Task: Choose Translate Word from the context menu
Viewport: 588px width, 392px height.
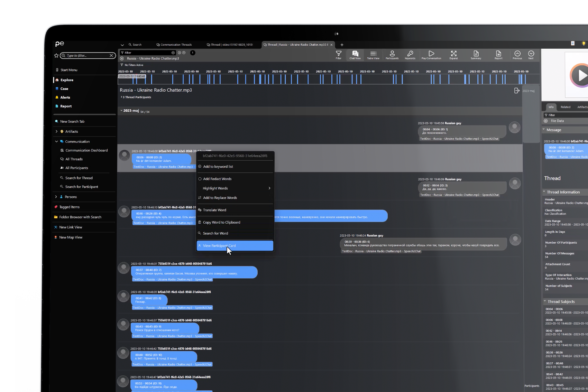Action: (235, 210)
